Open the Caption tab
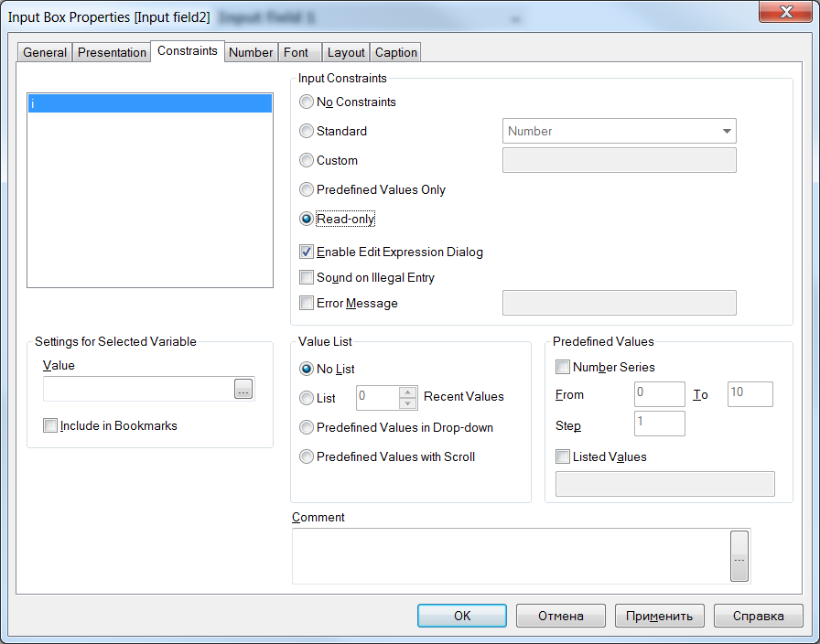Screen dimensions: 820x644 tap(396, 53)
